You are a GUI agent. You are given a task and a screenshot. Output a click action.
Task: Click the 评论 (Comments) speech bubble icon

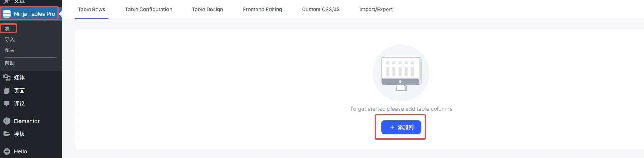point(7,103)
